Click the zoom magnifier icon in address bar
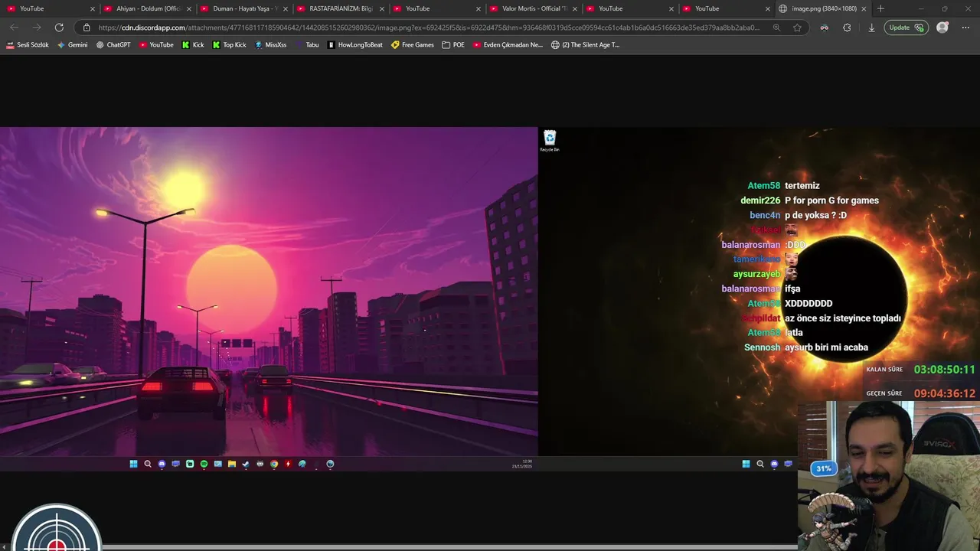 [x=776, y=28]
